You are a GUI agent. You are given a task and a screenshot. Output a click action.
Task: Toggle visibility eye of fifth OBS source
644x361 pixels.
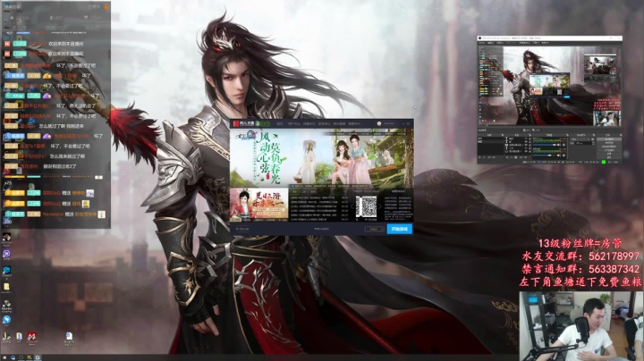[x=526, y=151]
